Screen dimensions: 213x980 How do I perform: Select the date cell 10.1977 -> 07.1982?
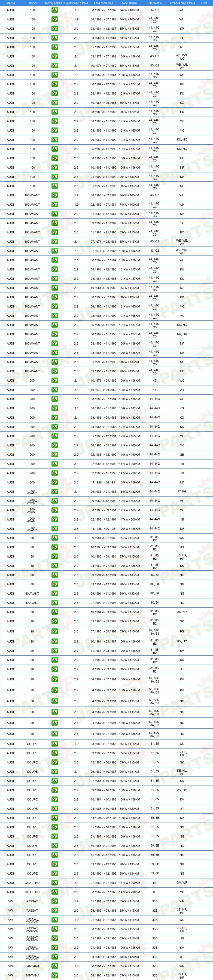[104, 65]
